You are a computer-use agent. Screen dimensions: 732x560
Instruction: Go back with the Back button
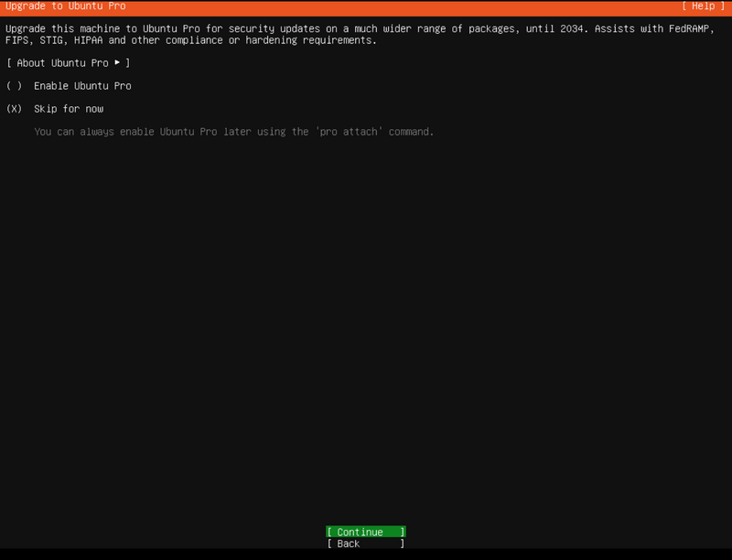(x=365, y=544)
